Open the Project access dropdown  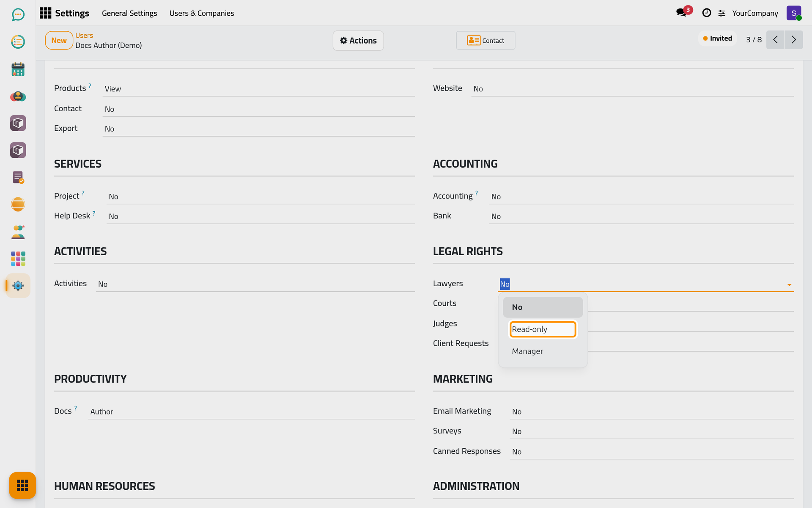pos(261,196)
